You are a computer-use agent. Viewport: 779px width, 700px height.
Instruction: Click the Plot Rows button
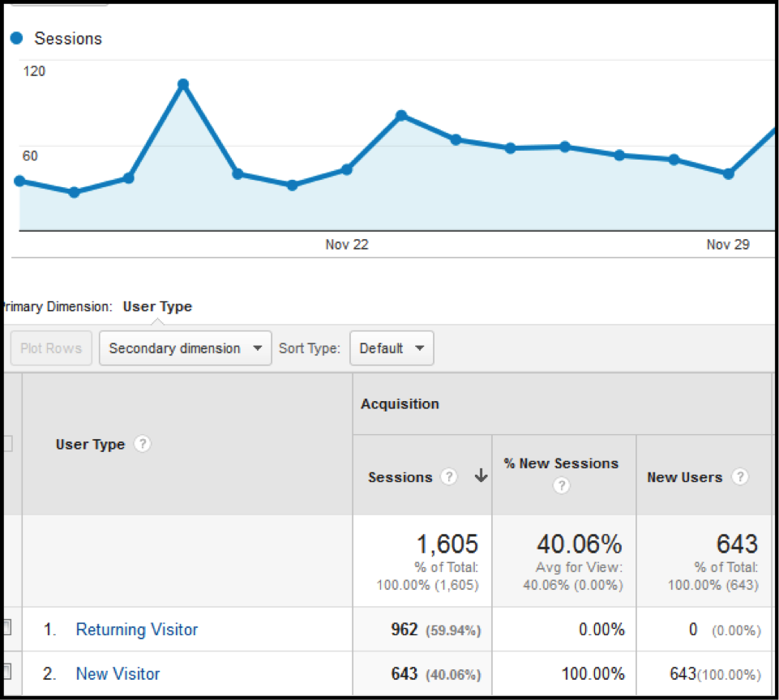(x=51, y=348)
